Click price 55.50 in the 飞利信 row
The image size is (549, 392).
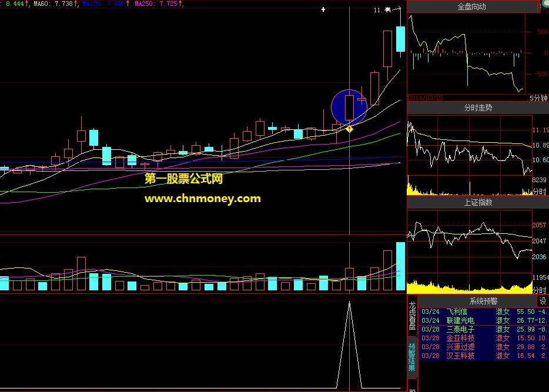pos(525,311)
